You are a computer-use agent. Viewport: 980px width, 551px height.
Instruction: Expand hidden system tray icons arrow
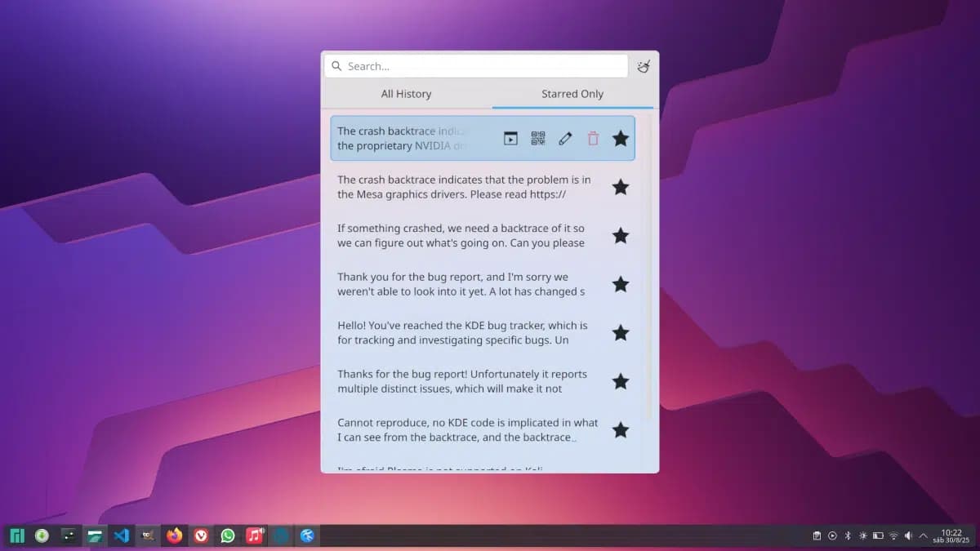coord(924,536)
